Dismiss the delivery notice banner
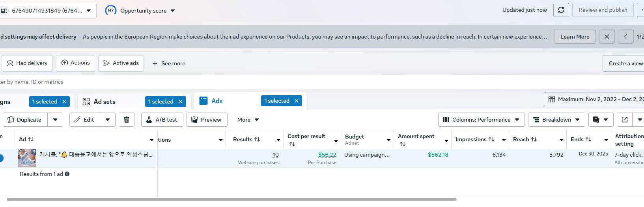The image size is (644, 207). click(x=607, y=37)
